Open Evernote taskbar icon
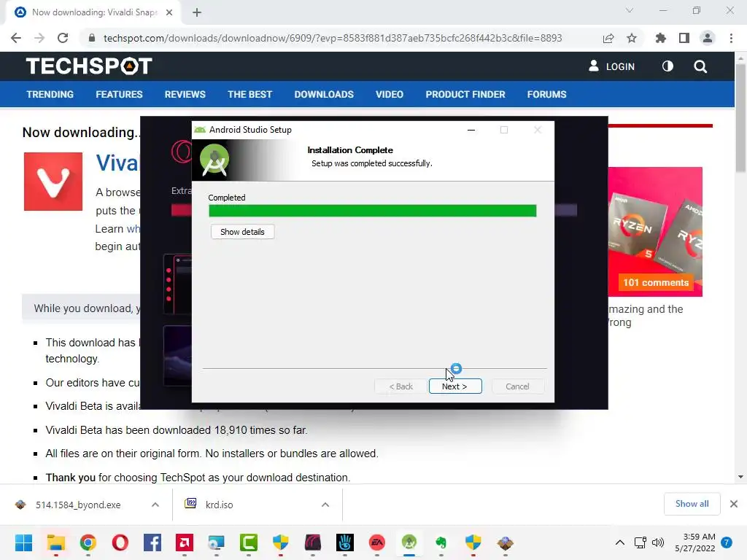 tap(441, 542)
